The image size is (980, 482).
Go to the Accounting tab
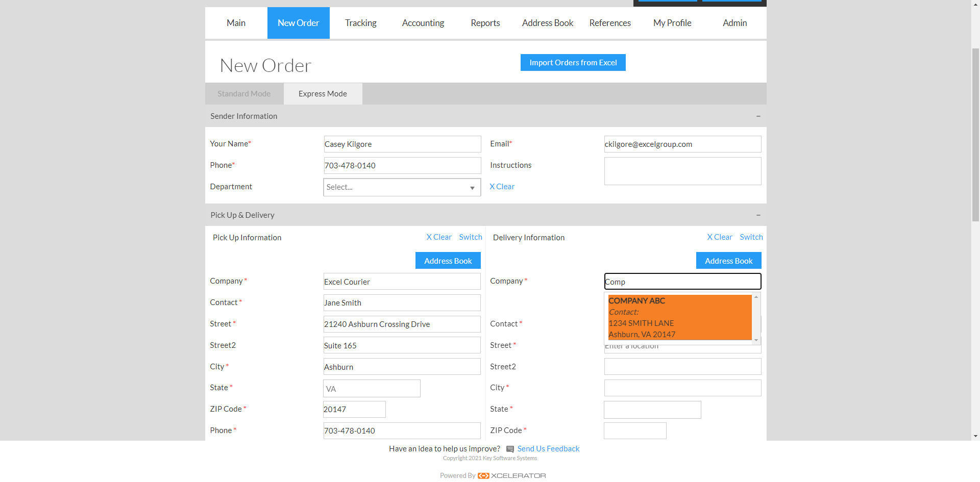pyautogui.click(x=423, y=23)
